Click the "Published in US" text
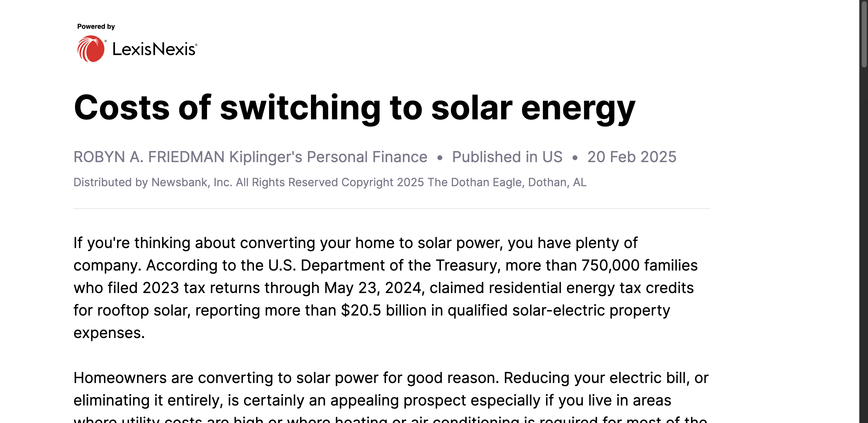868x423 pixels. coord(507,157)
